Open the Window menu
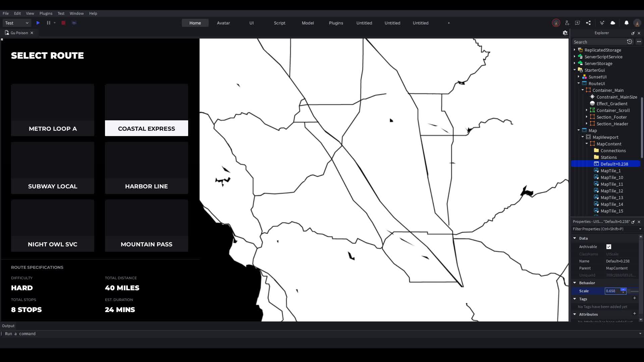This screenshot has height=362, width=644. pos(76,13)
